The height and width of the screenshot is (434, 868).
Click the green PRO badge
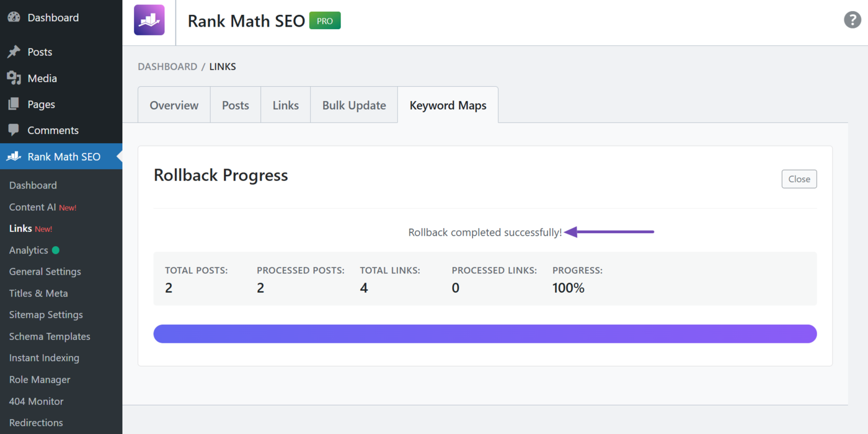(x=324, y=20)
